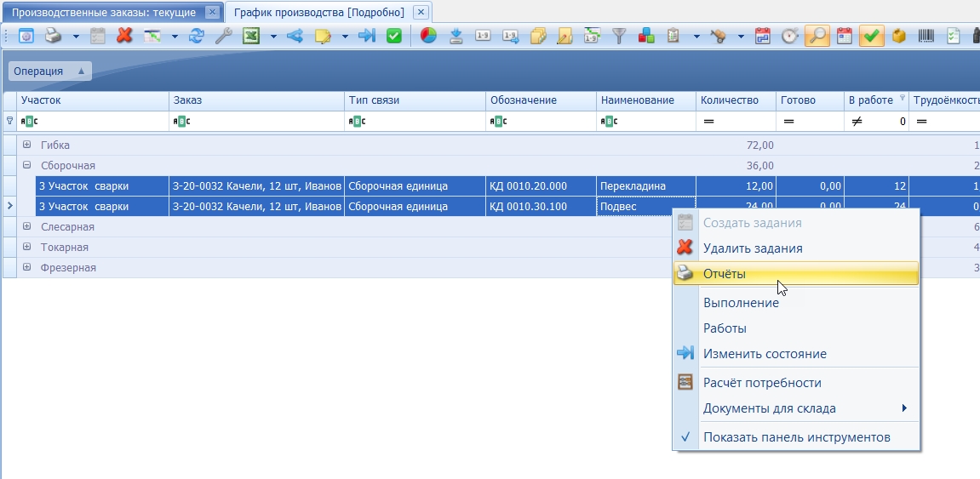Click the Участок column filter field
This screenshot has width=980, height=479.
(93, 121)
